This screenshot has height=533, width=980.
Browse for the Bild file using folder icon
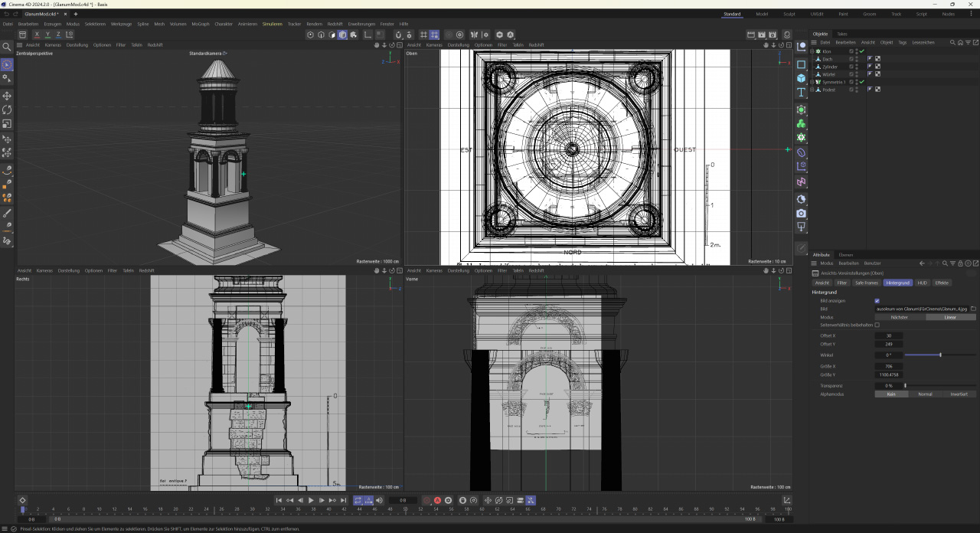coord(973,309)
